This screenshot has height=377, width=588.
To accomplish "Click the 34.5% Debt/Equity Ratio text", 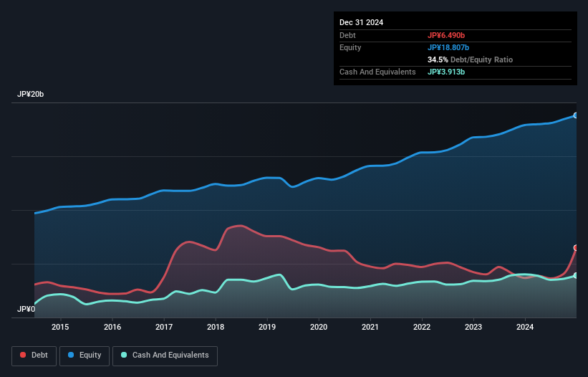I will coord(470,59).
